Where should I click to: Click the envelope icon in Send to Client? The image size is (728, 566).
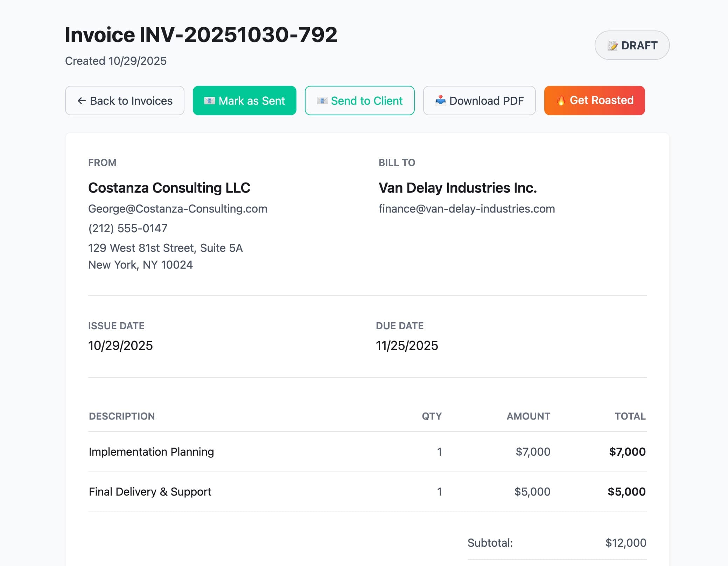click(x=322, y=101)
